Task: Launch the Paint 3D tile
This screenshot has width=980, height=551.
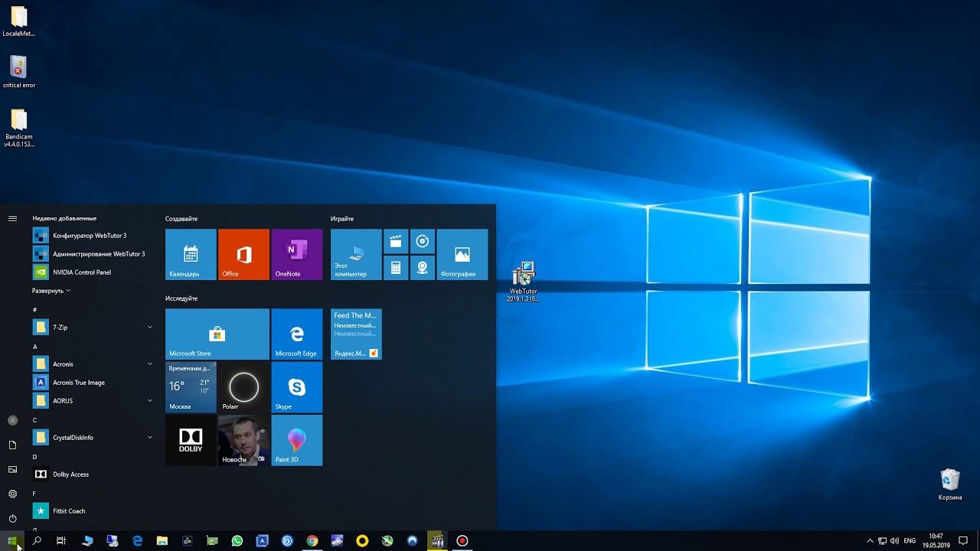Action: 296,440
